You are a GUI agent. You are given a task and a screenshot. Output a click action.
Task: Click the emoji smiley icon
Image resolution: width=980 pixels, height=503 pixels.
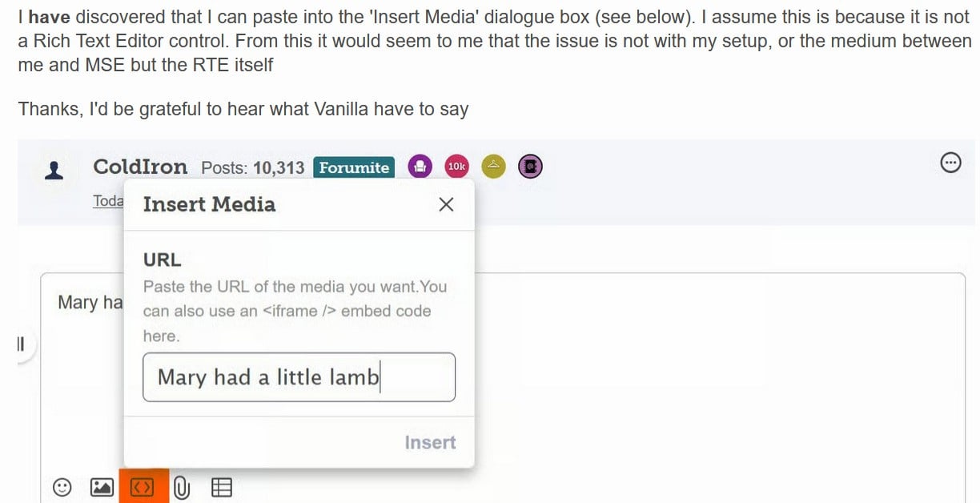click(62, 486)
